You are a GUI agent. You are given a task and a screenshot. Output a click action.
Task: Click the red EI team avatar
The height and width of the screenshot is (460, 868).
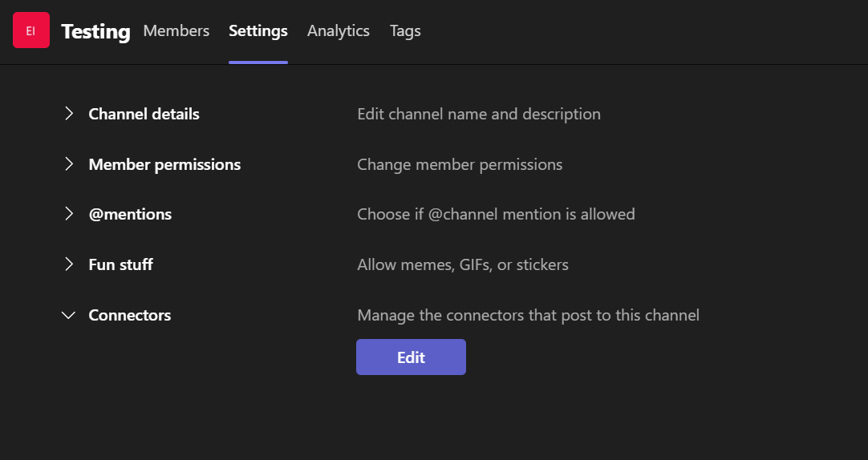pos(30,30)
